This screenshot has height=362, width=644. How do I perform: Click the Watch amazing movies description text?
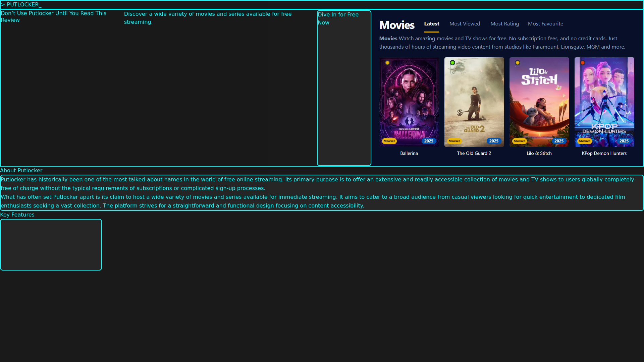(x=502, y=43)
